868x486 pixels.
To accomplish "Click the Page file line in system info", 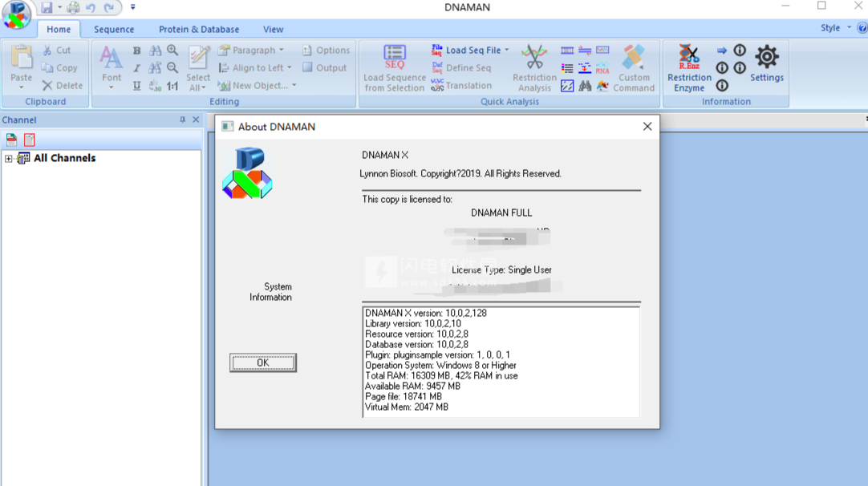I will (x=404, y=397).
